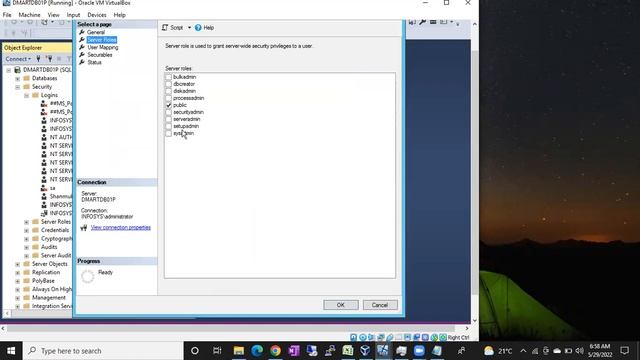Select the Server Roles page
Viewport: 640px width, 360px height.
102,40
